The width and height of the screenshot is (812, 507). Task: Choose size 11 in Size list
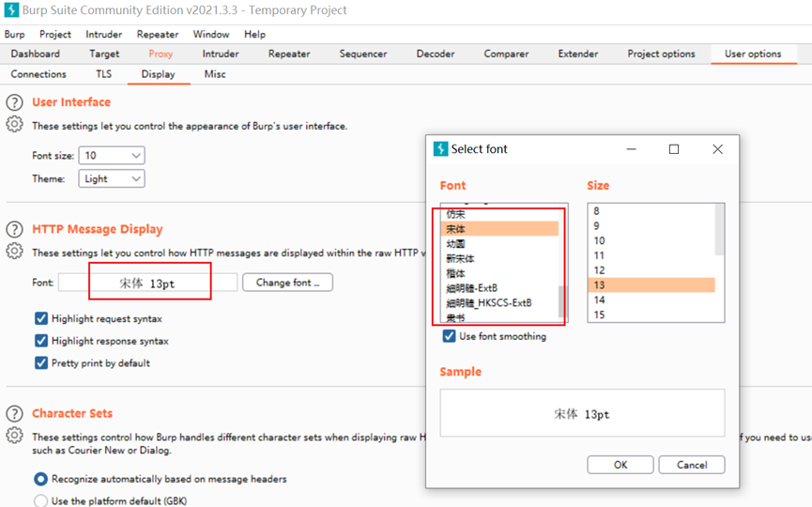652,255
